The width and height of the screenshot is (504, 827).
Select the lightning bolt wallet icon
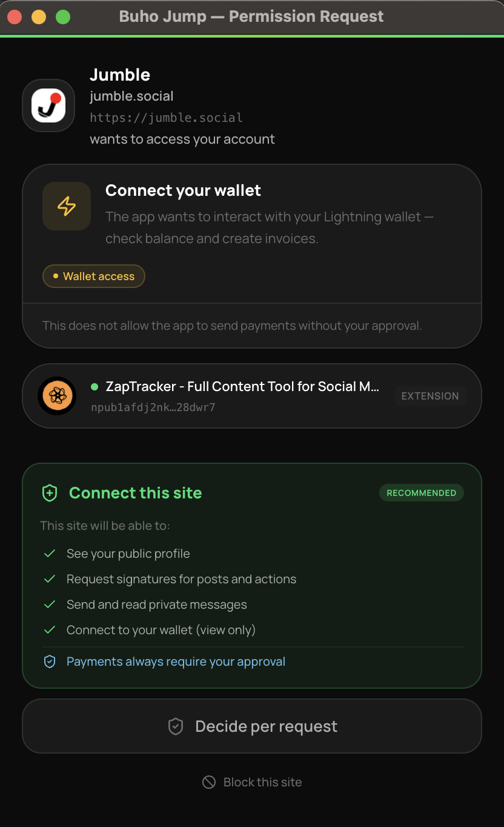(x=66, y=206)
